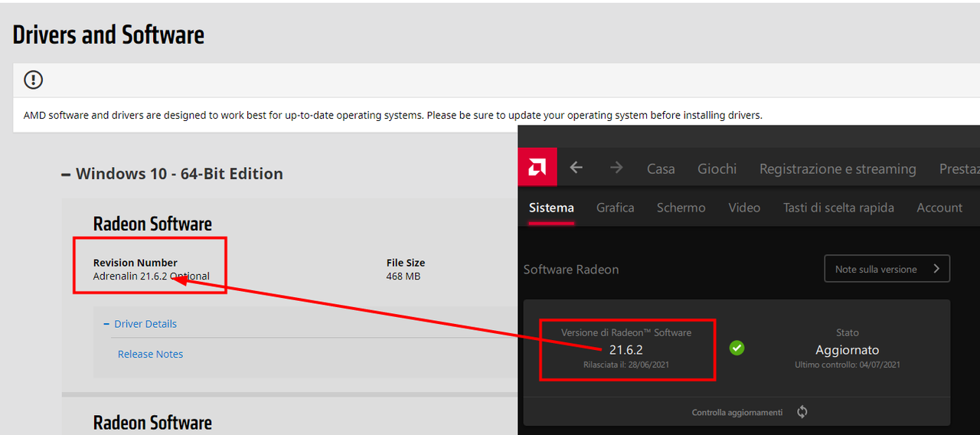Click the Adrenalin 21.6.2 Optional revision text
Image resolution: width=980 pixels, height=435 pixels.
(152, 276)
